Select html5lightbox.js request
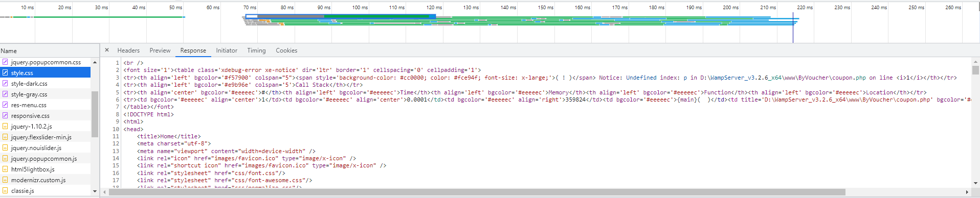Viewport: 980px width, 198px height. (x=45, y=169)
